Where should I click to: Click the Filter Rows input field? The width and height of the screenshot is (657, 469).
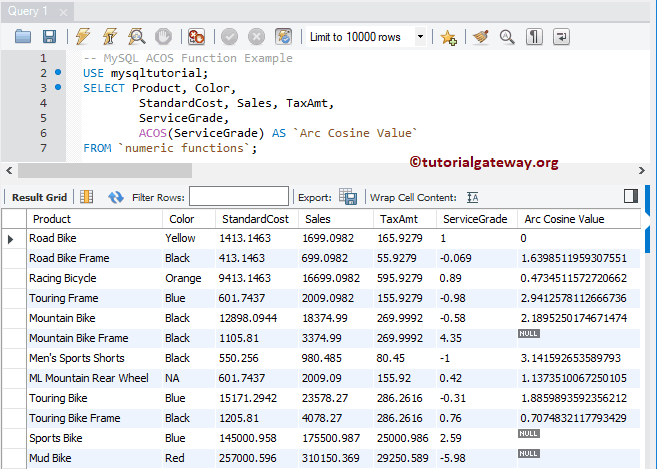(238, 197)
